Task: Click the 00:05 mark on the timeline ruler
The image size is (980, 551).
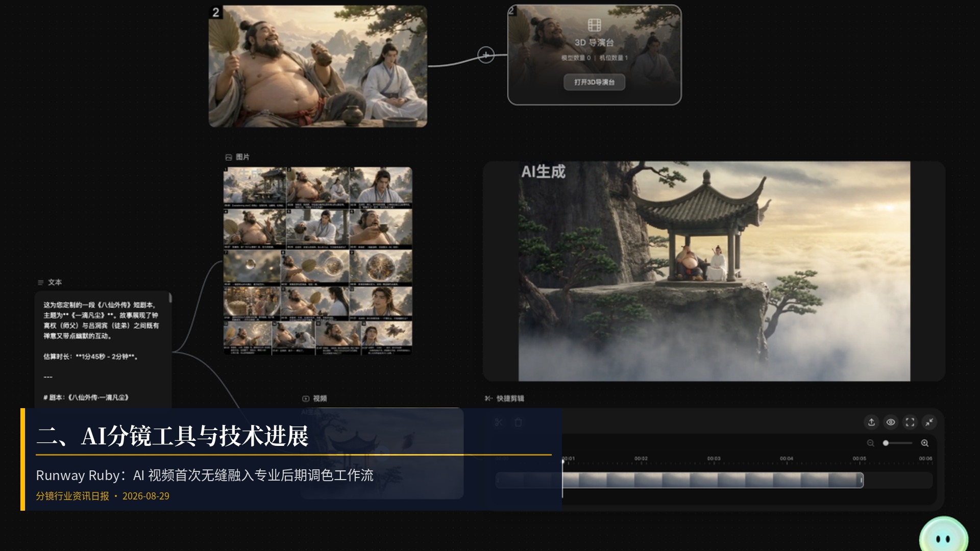Action: click(x=860, y=459)
